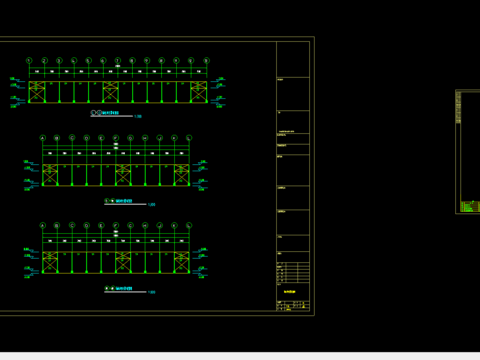Select the revision table in the title block
The height and width of the screenshot is (360, 480).
[x=293, y=272]
